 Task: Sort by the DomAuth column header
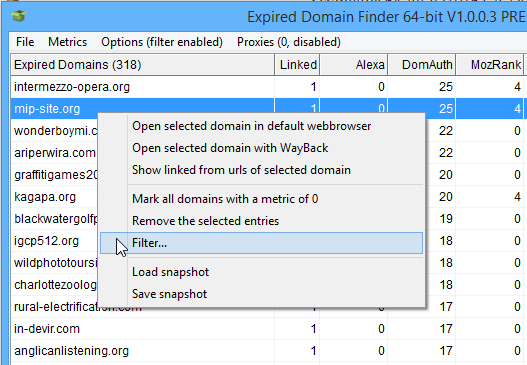pos(422,65)
